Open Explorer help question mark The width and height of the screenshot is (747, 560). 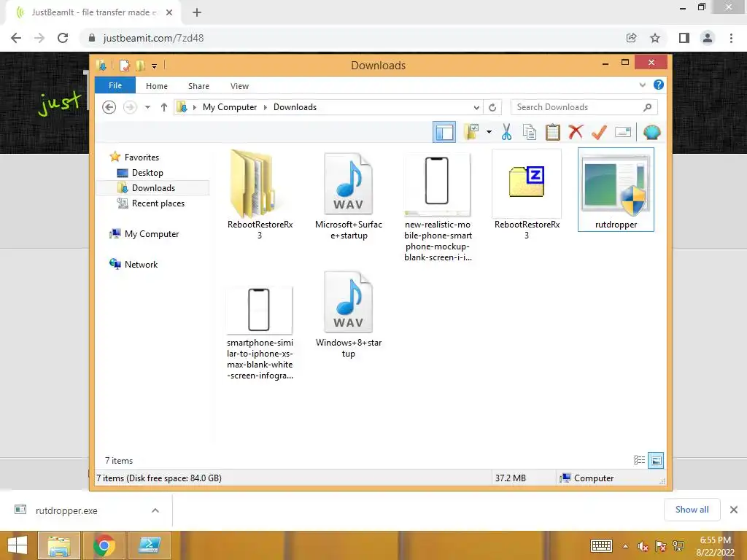(x=659, y=85)
